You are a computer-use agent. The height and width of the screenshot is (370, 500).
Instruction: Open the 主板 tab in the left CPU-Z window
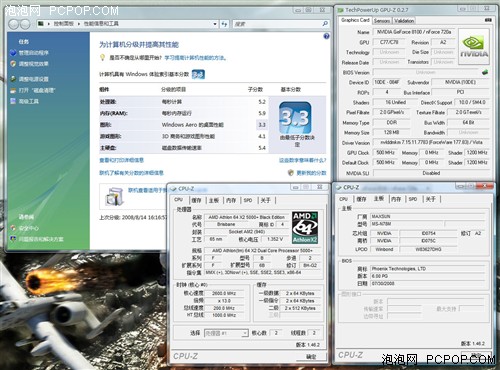214,200
